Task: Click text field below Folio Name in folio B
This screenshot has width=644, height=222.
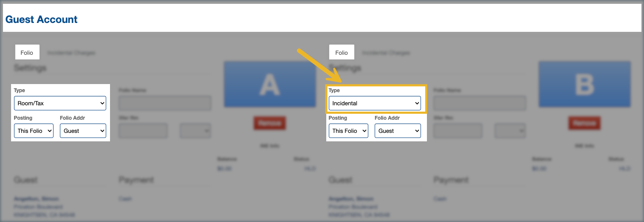Action: [x=458, y=131]
